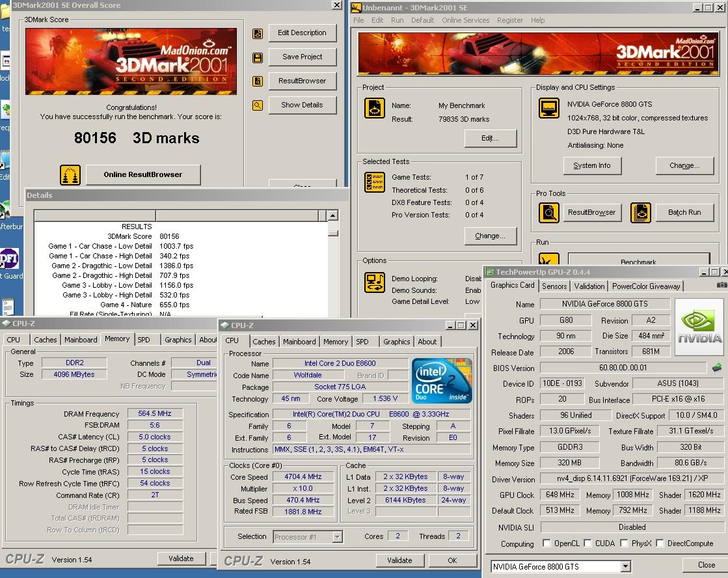This screenshot has height=578, width=728.
Task: Switch to the Caches tab in front CPU-Z
Action: (x=263, y=342)
